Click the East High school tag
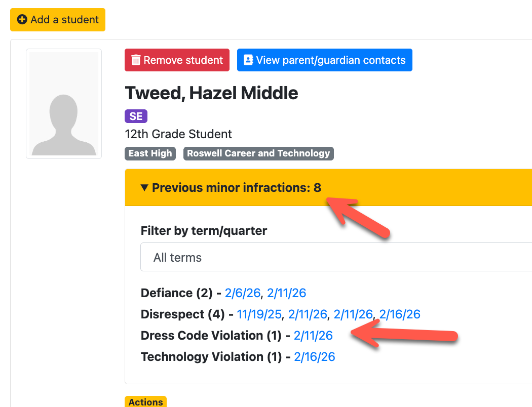The height and width of the screenshot is (407, 532). pos(150,153)
